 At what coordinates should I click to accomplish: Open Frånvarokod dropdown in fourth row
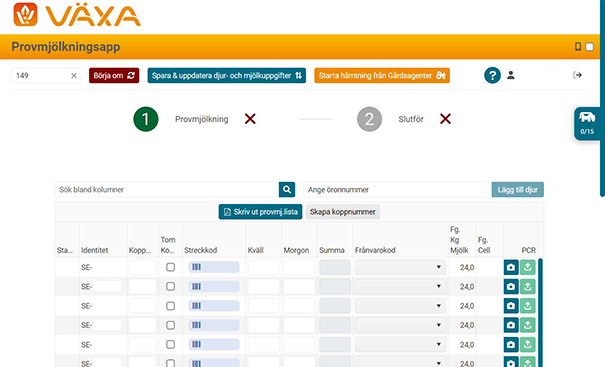(x=400, y=325)
